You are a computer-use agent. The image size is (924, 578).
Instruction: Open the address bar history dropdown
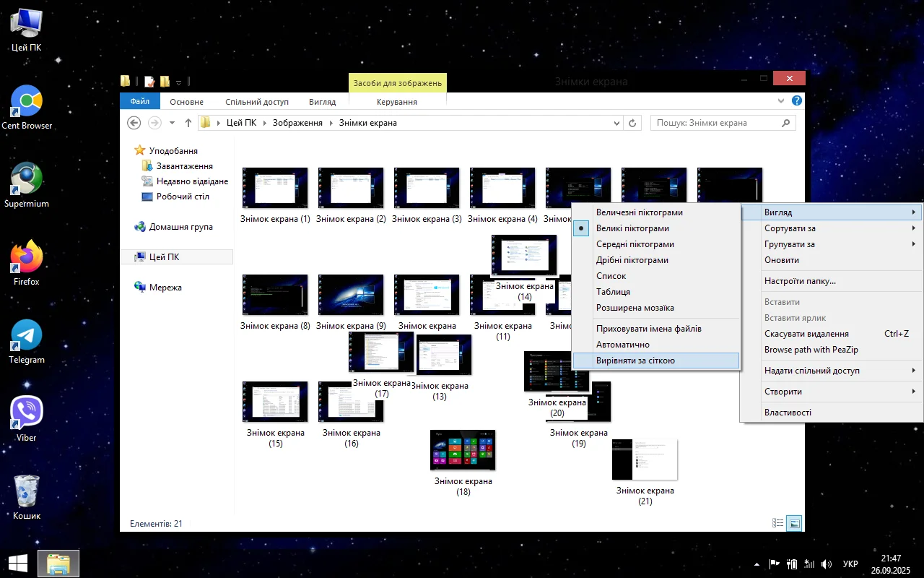pyautogui.click(x=616, y=123)
